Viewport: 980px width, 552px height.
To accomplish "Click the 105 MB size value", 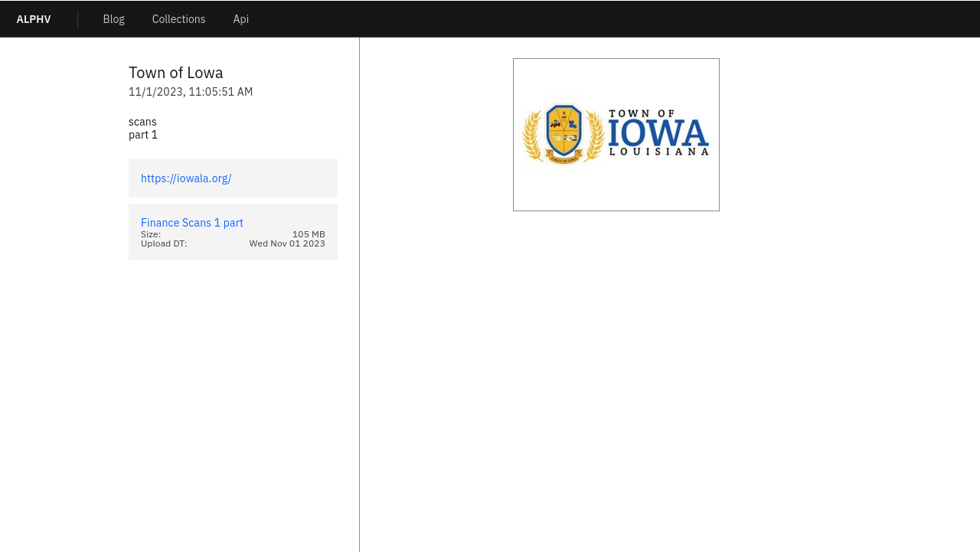I will tap(309, 234).
